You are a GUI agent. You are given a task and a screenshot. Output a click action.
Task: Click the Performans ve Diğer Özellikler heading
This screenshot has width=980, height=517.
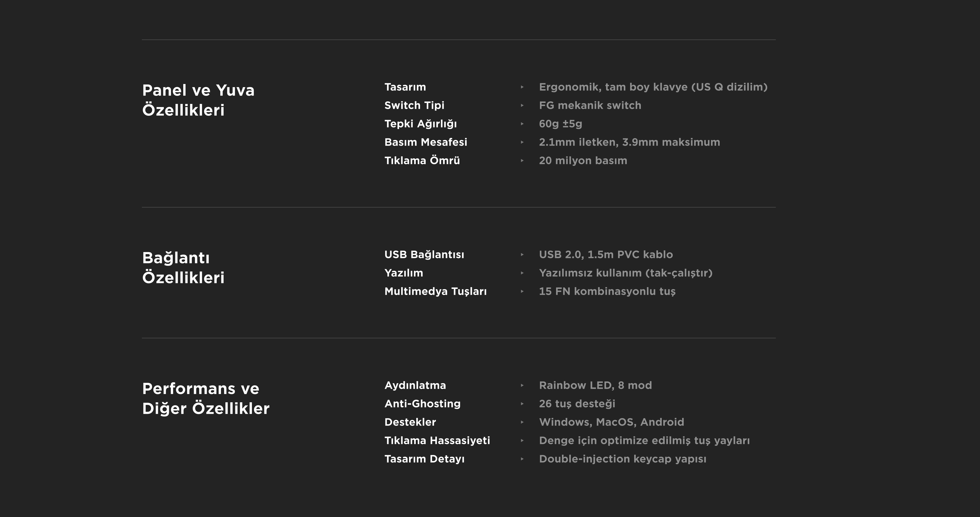click(205, 398)
